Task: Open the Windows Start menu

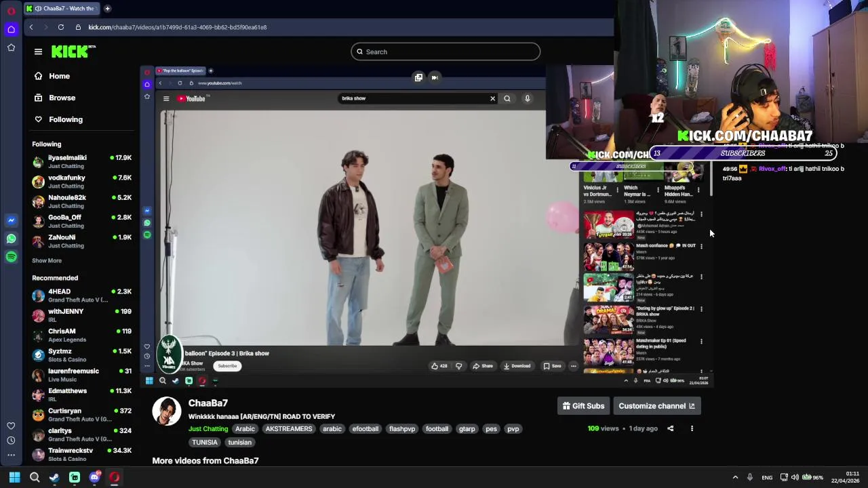Action: [x=14, y=477]
